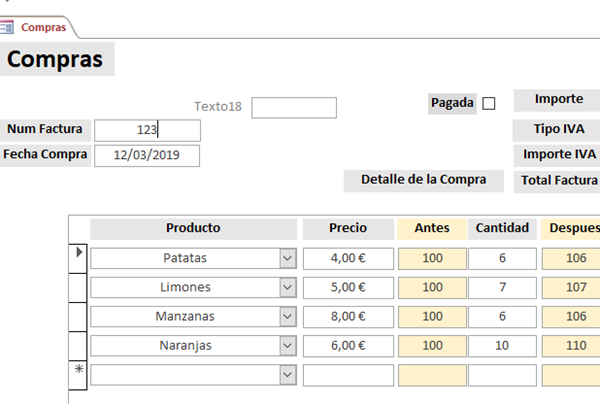Open the Patatas product dropdown
The width and height of the screenshot is (600, 404).
pyautogui.click(x=288, y=258)
